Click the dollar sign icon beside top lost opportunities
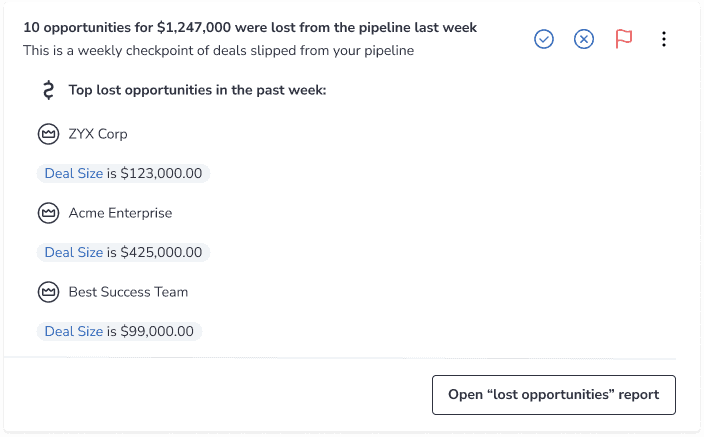Image resolution: width=704 pixels, height=437 pixels. [x=48, y=90]
